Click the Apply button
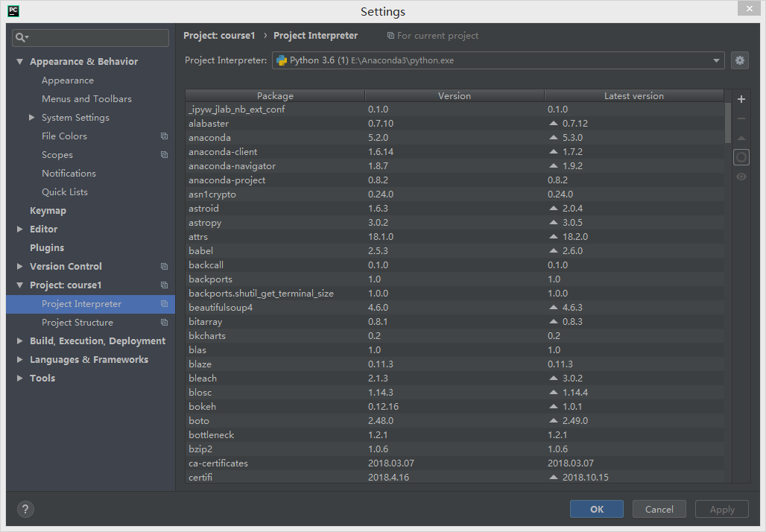766x532 pixels. [722, 509]
